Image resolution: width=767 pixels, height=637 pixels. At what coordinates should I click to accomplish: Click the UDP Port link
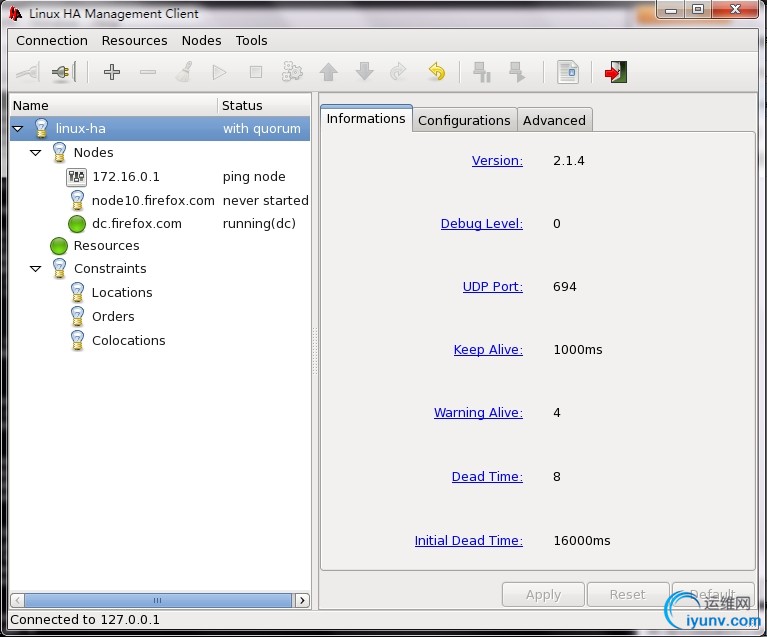tap(493, 287)
